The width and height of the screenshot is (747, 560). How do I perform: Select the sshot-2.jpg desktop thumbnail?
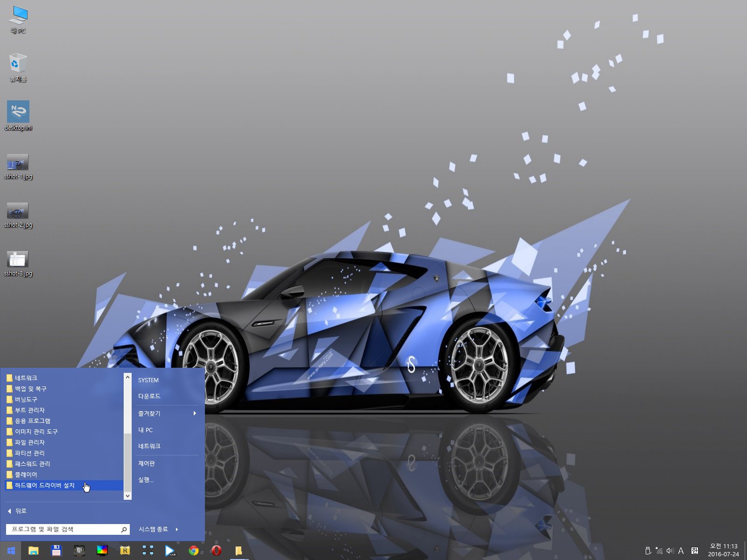coord(18,215)
